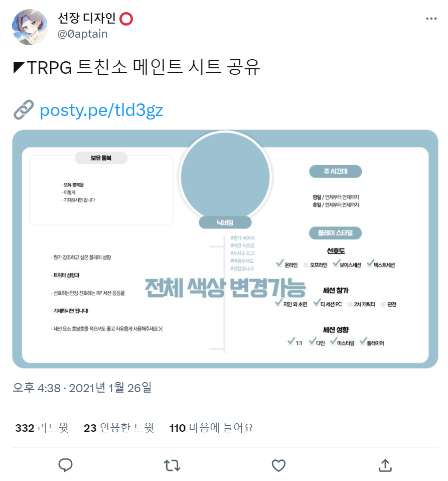View the 23 인용한 트윗 list
Viewport: 448px width, 481px height.
[x=119, y=428]
